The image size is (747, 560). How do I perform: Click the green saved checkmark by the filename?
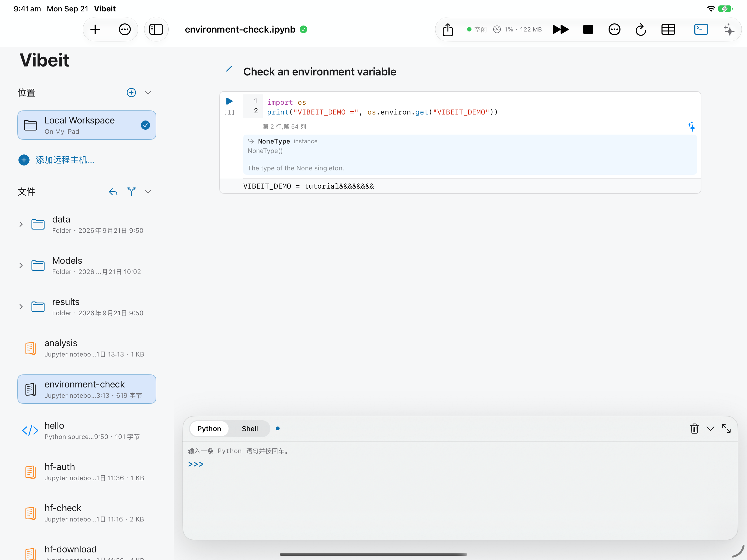(303, 29)
